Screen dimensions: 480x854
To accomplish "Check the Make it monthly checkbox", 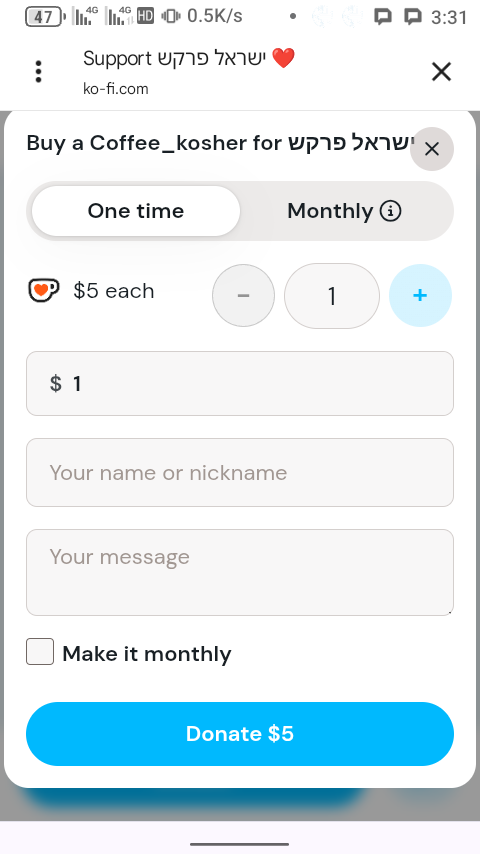I will [x=40, y=652].
